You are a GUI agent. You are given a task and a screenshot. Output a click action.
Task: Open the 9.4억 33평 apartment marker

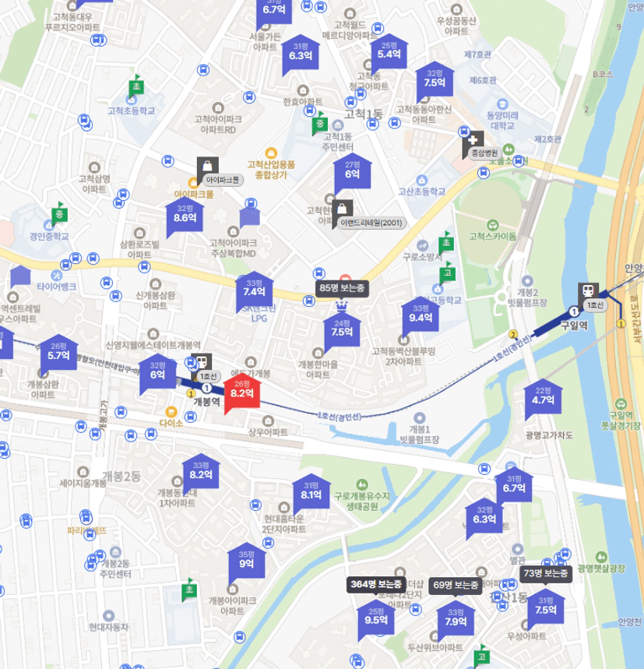[x=421, y=316]
